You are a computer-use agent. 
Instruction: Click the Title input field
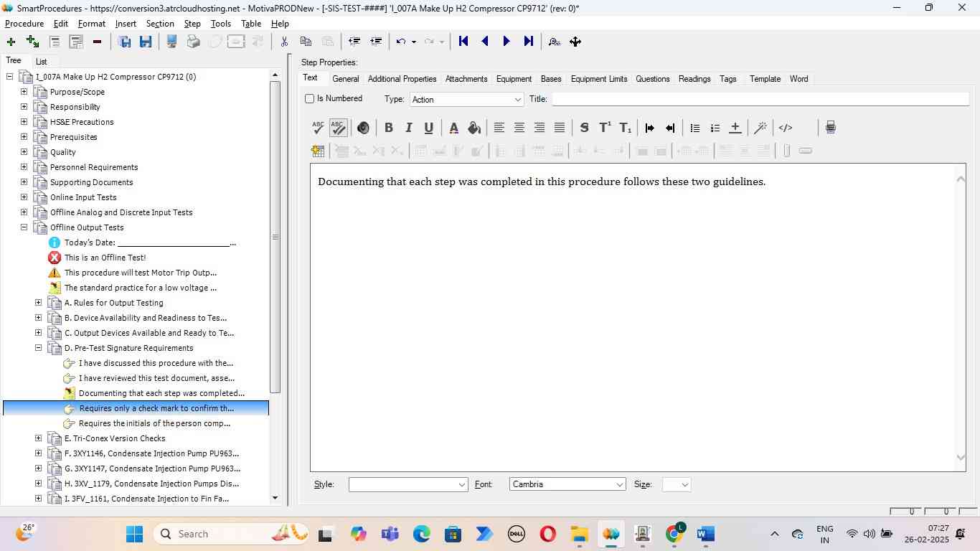point(760,99)
